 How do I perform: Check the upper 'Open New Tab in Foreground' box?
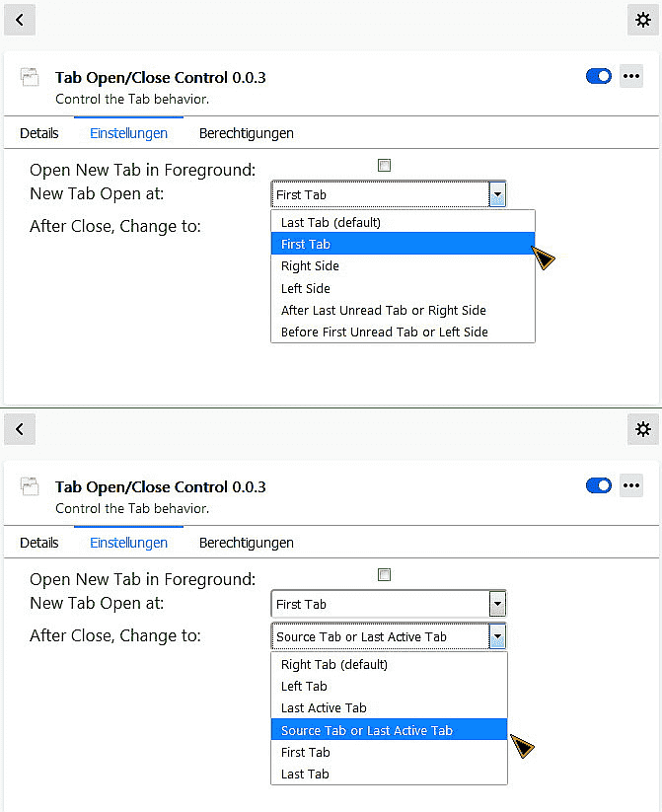(x=385, y=166)
